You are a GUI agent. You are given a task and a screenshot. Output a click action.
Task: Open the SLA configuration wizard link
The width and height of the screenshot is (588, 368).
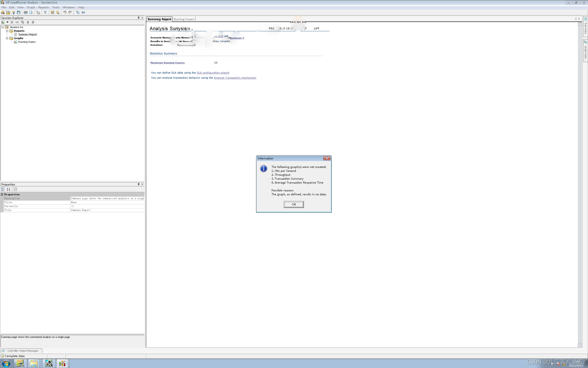(x=213, y=73)
